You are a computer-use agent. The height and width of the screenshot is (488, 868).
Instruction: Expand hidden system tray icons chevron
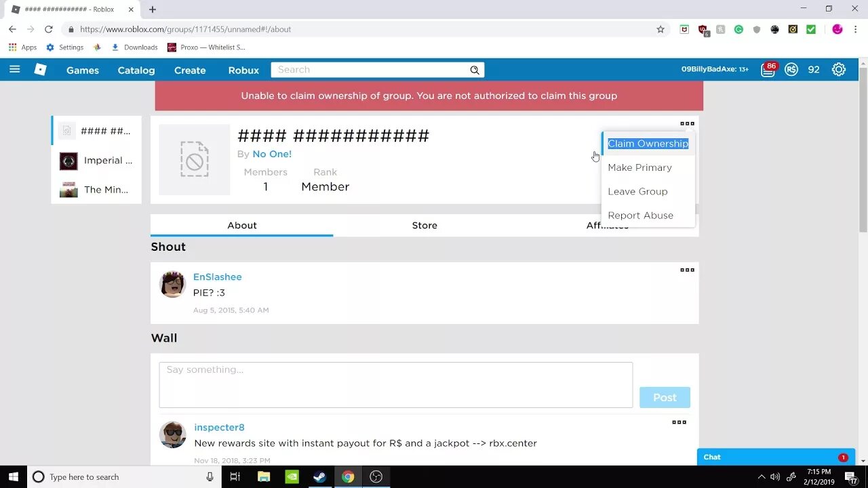pos(761,476)
